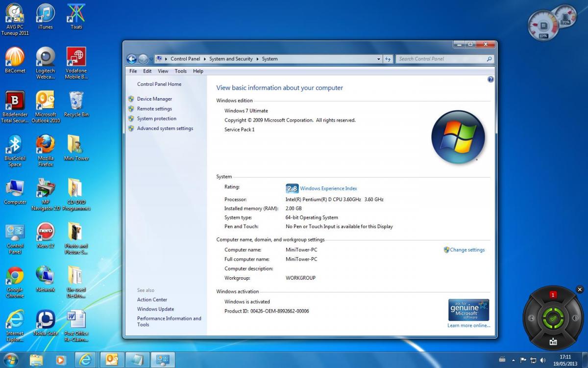Viewport: 588px width, 368px height.
Task: Expand the System and Security breadcrumb arrow
Action: 257,59
